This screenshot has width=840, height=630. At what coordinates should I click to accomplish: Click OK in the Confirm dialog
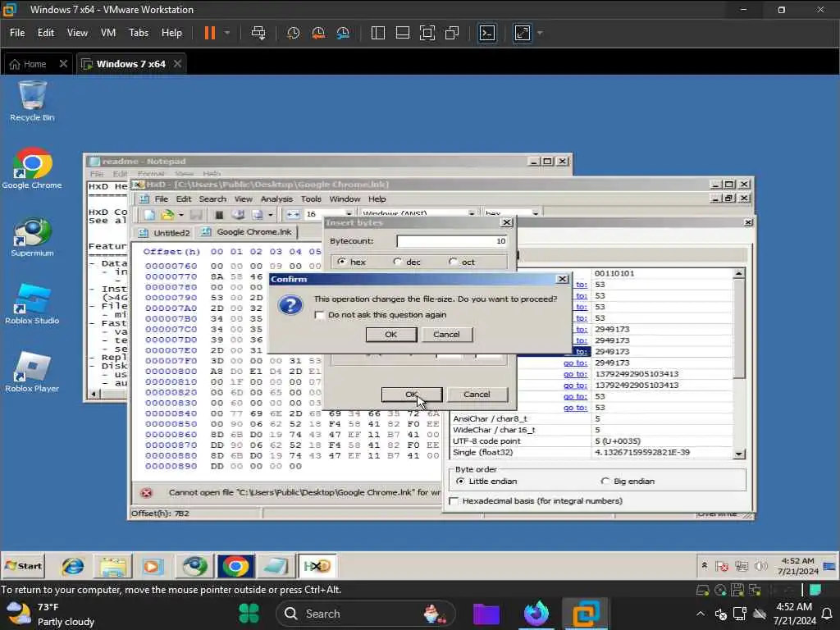391,335
